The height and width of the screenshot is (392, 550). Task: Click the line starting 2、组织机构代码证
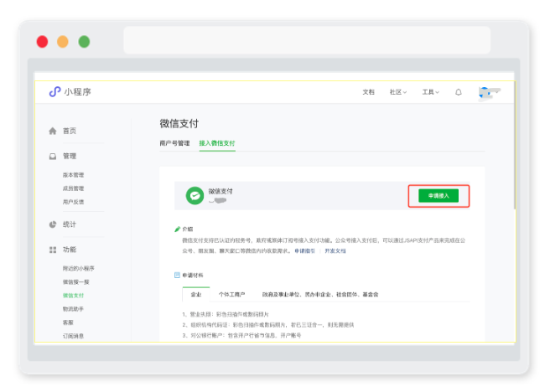[x=268, y=325]
